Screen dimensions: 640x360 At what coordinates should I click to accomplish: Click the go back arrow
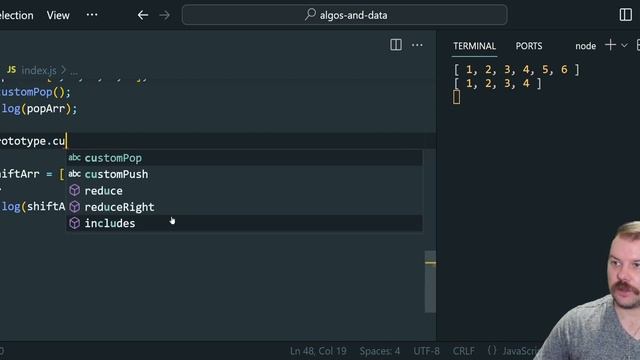click(x=143, y=16)
